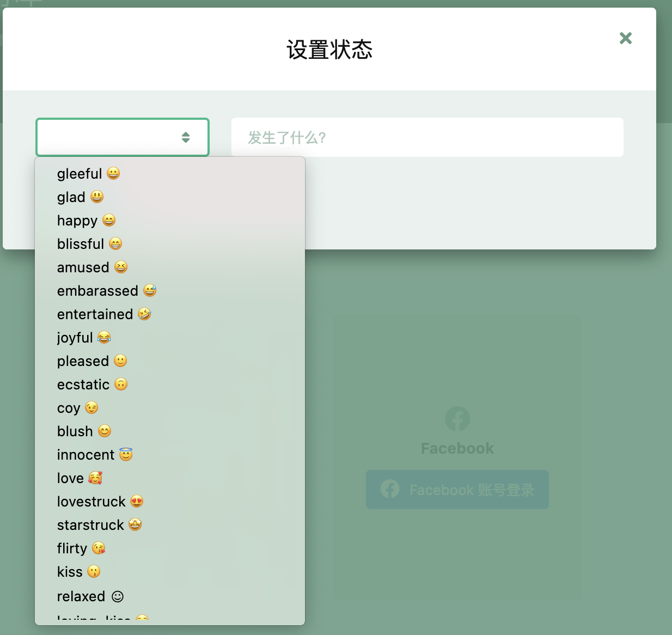Pick the "innocent" 😇 mood emoji
This screenshot has height=635, width=672.
(x=95, y=454)
